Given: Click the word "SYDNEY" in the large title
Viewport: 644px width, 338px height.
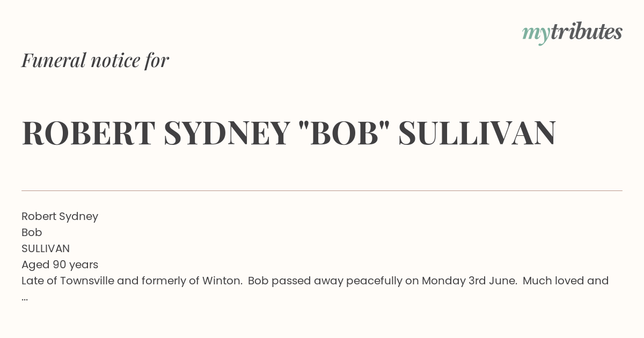Looking at the screenshot, I should (227, 133).
